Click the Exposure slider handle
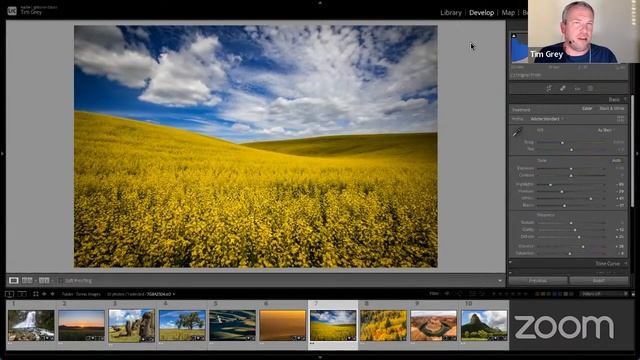Viewport: 640px width, 360px height. tap(571, 169)
